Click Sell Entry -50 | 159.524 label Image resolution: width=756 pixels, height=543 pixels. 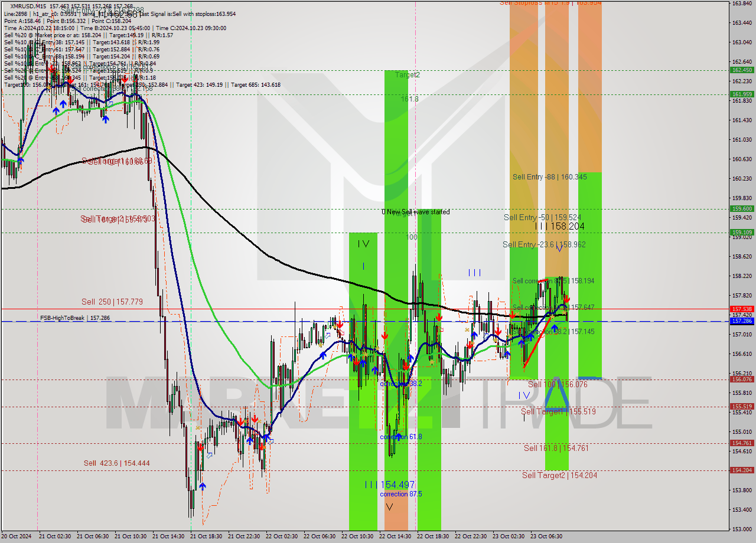[542, 218]
